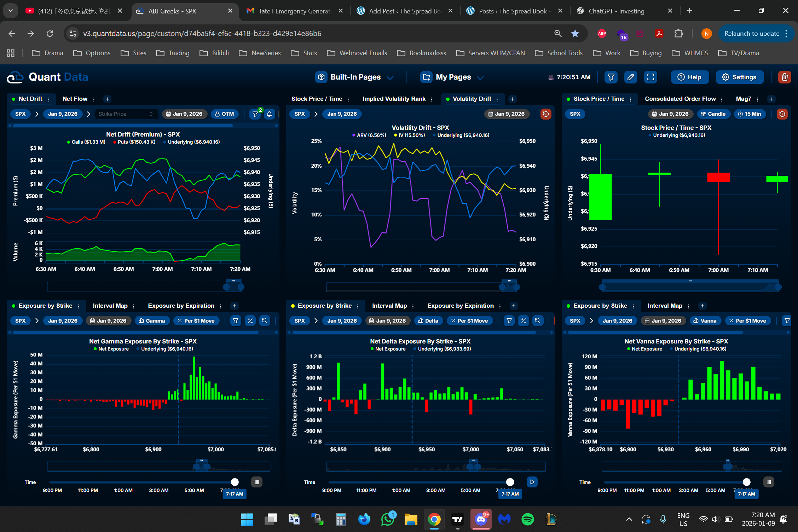798x532 pixels.
Task: Click the Help button
Action: tap(689, 77)
